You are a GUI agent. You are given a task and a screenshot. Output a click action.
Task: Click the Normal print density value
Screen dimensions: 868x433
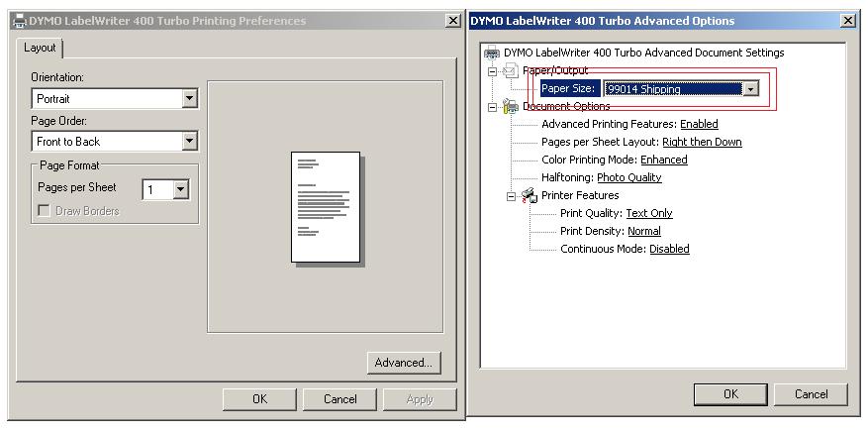point(644,231)
